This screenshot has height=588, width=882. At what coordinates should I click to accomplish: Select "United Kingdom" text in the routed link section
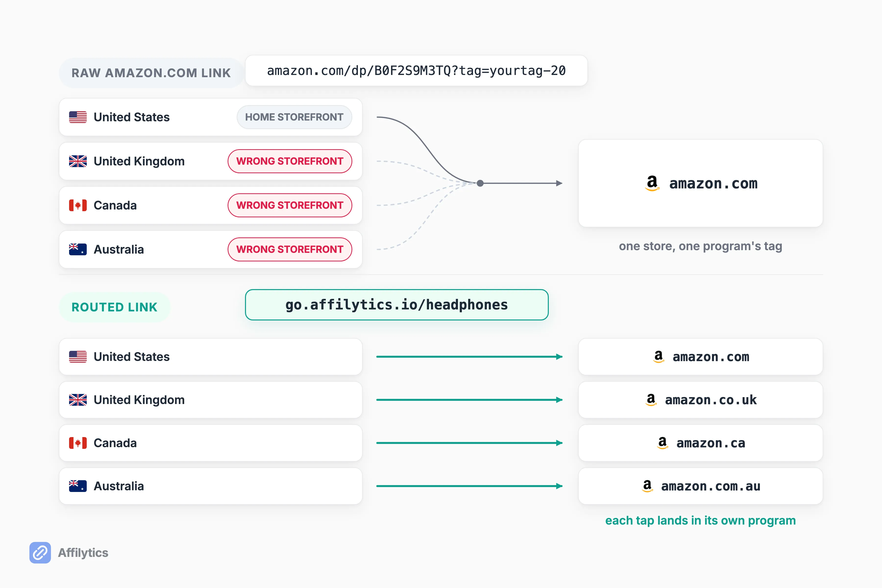pyautogui.click(x=139, y=400)
